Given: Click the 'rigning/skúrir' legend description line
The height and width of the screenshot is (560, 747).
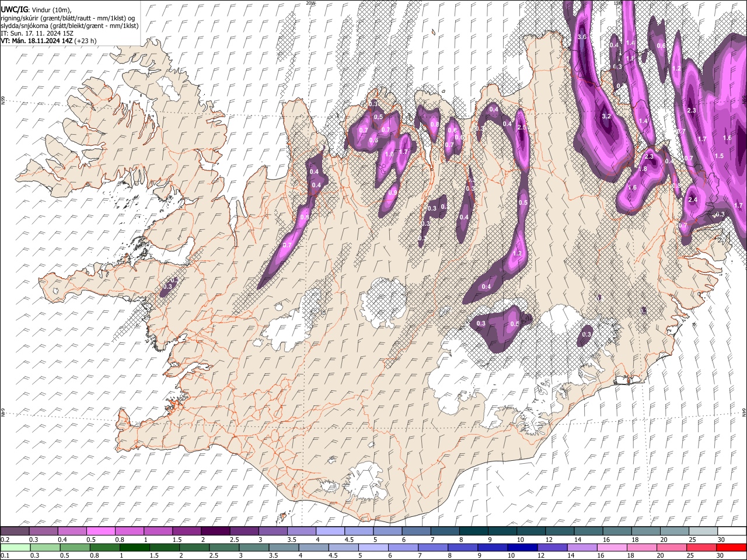Looking at the screenshot, I should [x=68, y=17].
